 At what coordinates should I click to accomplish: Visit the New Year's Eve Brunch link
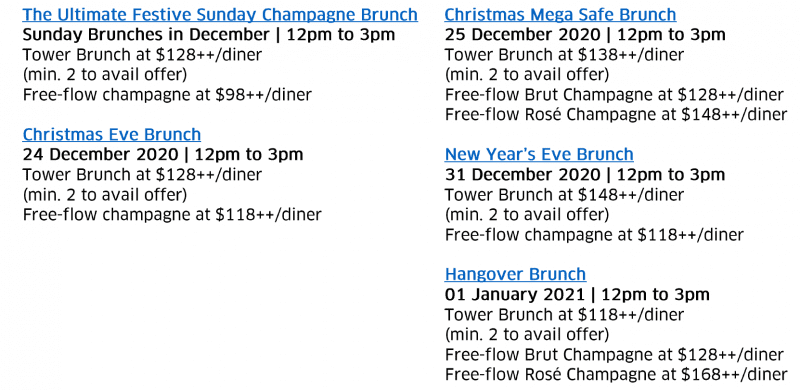(x=539, y=154)
